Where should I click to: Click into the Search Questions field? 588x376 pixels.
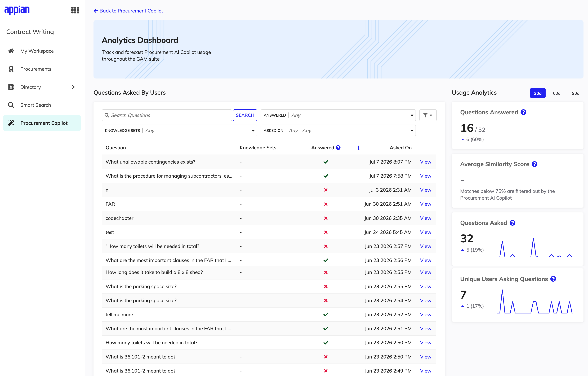167,115
